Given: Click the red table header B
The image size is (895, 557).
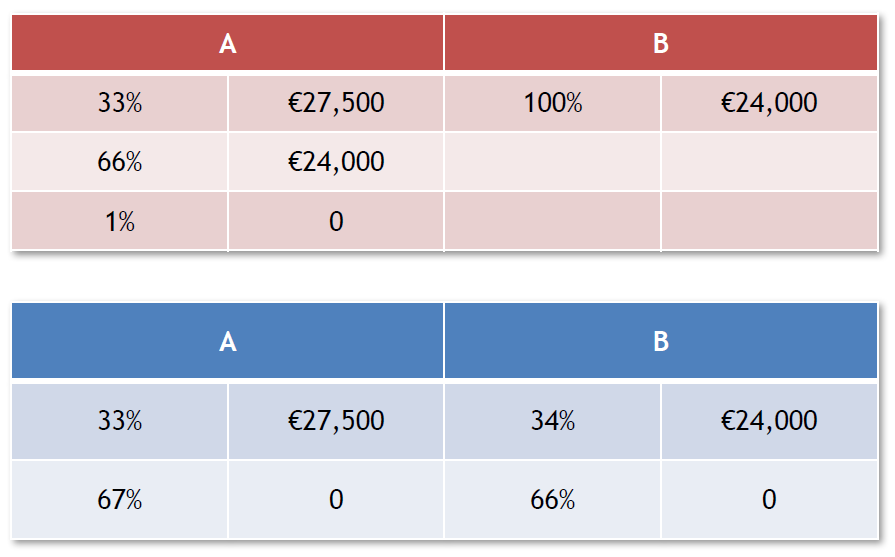Looking at the screenshot, I should click(x=661, y=43).
